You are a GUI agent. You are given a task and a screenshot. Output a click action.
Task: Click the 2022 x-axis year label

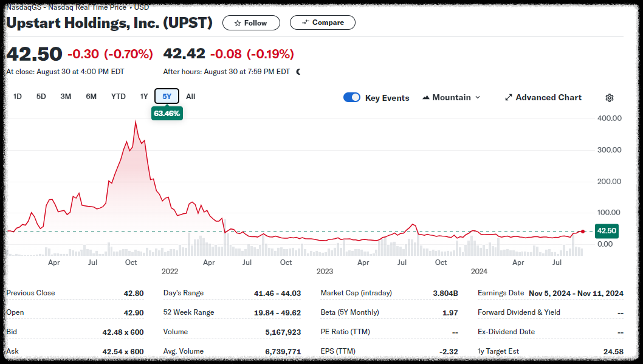tap(170, 272)
